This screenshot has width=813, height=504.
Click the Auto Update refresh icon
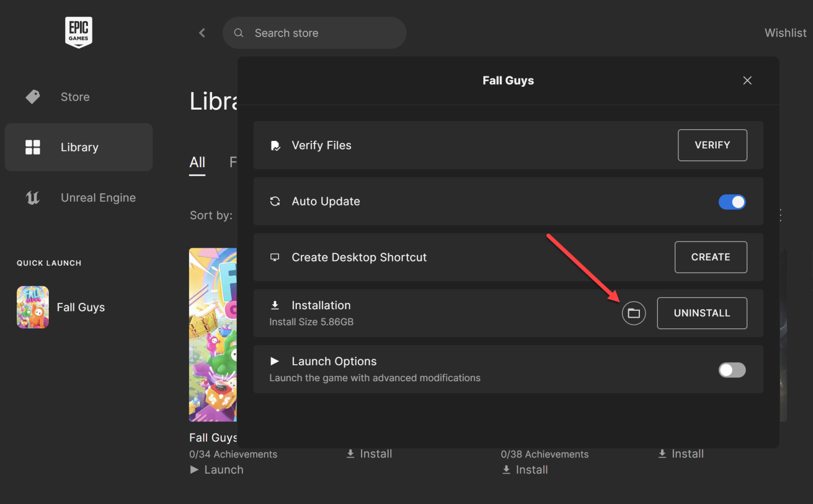coord(275,201)
